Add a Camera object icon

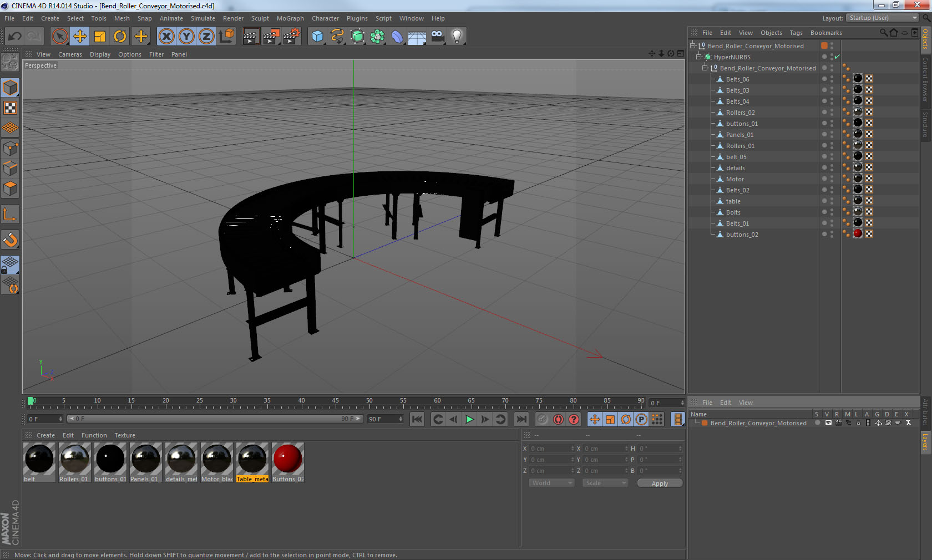click(438, 37)
